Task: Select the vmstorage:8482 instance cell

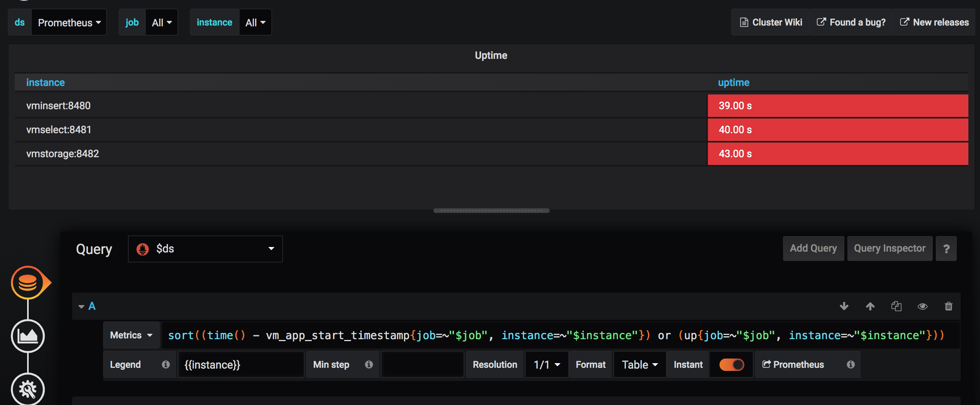Action: [361, 154]
